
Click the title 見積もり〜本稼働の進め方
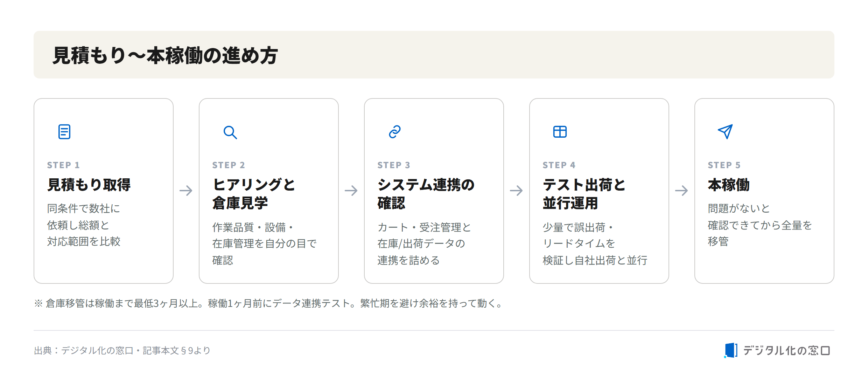pos(165,55)
